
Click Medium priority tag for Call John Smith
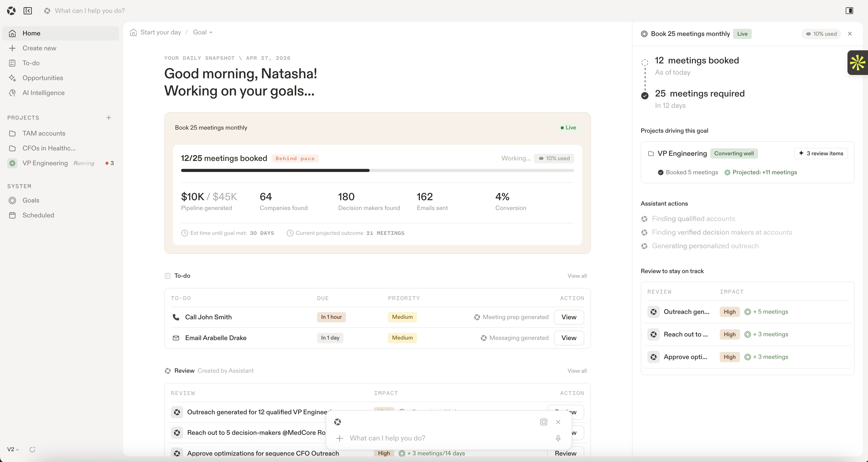coord(402,317)
